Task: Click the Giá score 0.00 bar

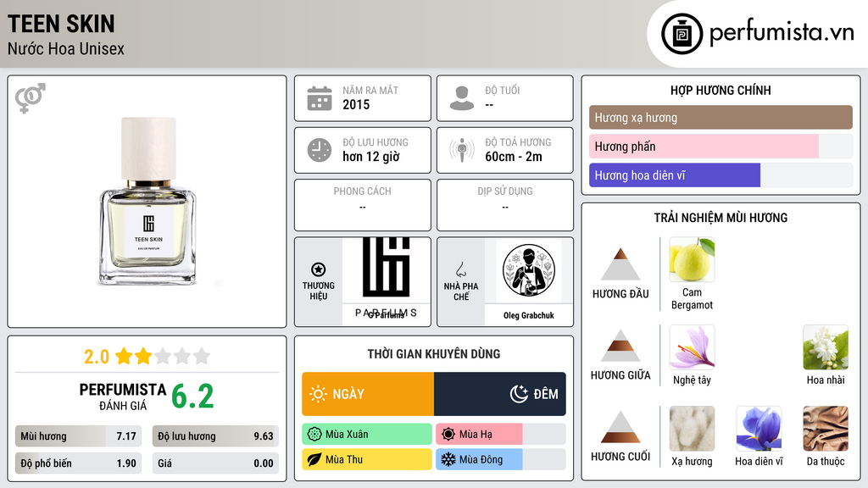Action: point(215,463)
